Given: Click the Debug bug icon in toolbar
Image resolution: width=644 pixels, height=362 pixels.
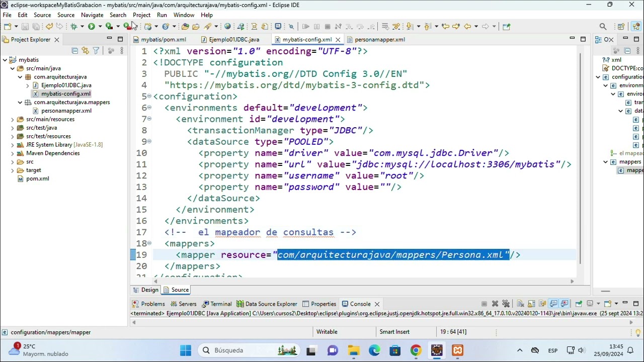Looking at the screenshot, I should pos(74,26).
